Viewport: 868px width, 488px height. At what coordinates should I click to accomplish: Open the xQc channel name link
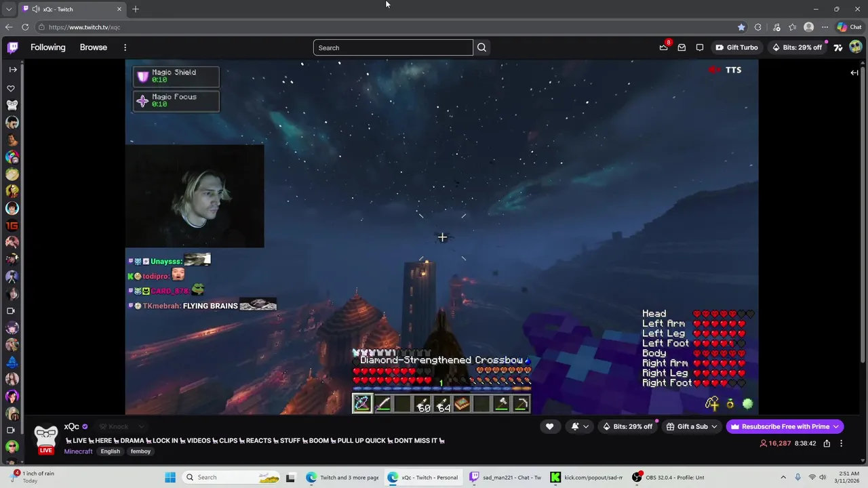coord(72,426)
